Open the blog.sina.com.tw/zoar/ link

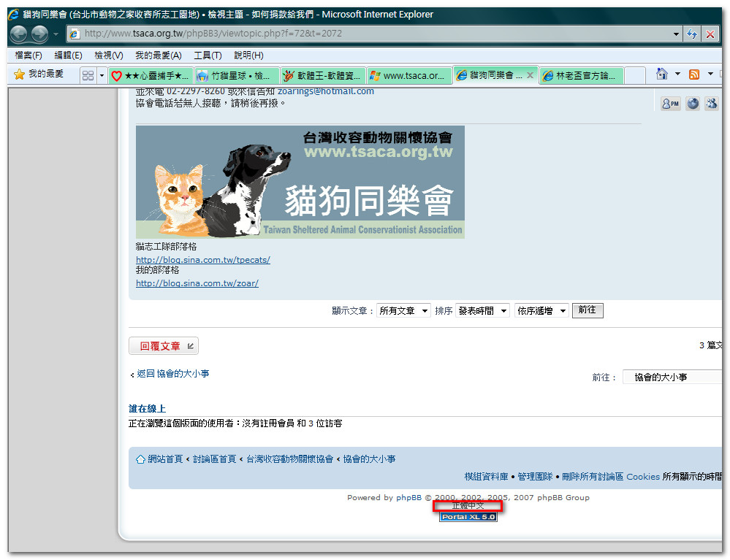[197, 283]
